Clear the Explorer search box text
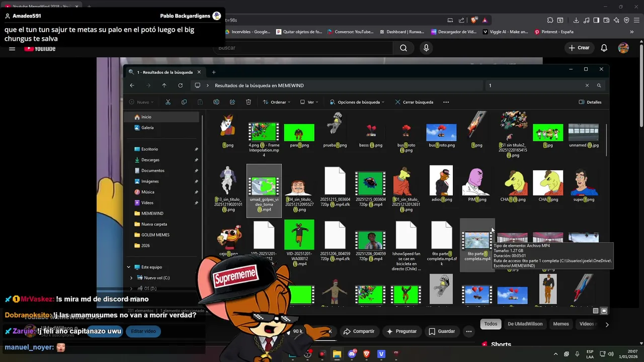644x362 pixels. [587, 85]
